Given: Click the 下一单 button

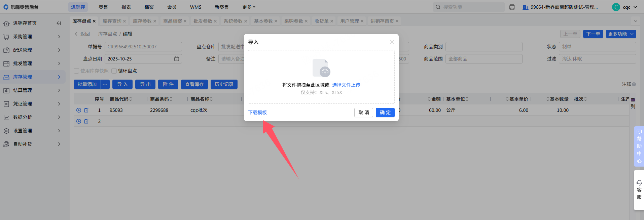Looking at the screenshot, I should 593,34.
